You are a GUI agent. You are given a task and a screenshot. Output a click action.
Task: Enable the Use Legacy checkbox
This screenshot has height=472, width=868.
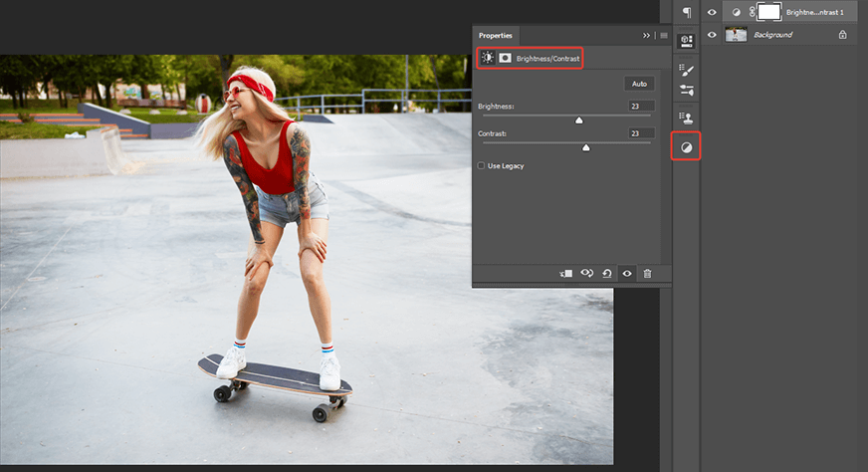click(x=481, y=165)
